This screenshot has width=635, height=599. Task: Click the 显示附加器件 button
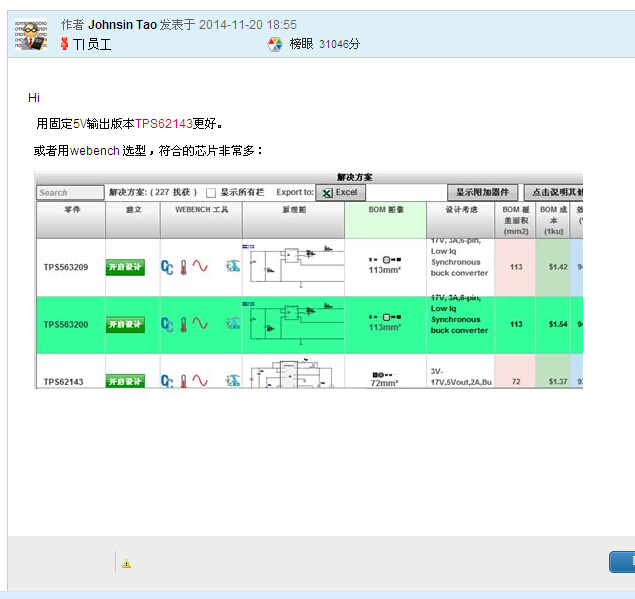(482, 192)
